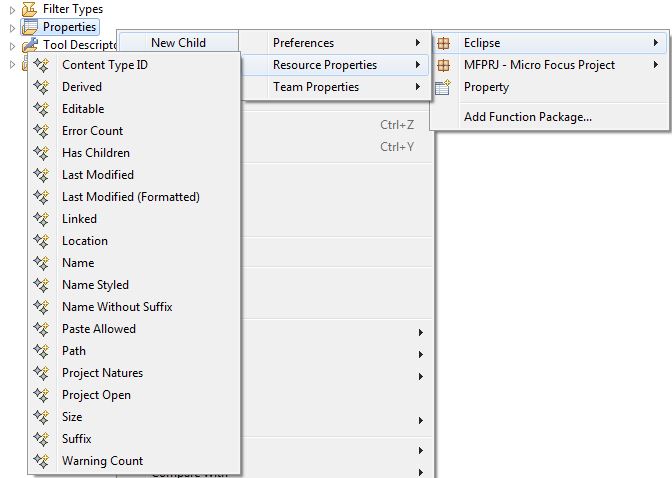Image resolution: width=672 pixels, height=478 pixels.
Task: Click the icon next to Project Natures
Action: (41, 373)
